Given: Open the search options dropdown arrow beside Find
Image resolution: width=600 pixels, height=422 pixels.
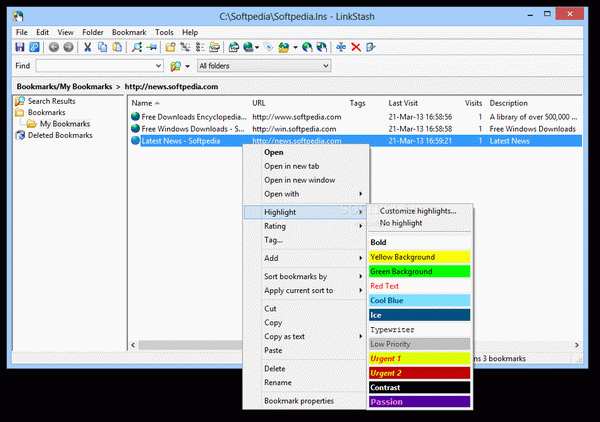Looking at the screenshot, I should tap(188, 66).
